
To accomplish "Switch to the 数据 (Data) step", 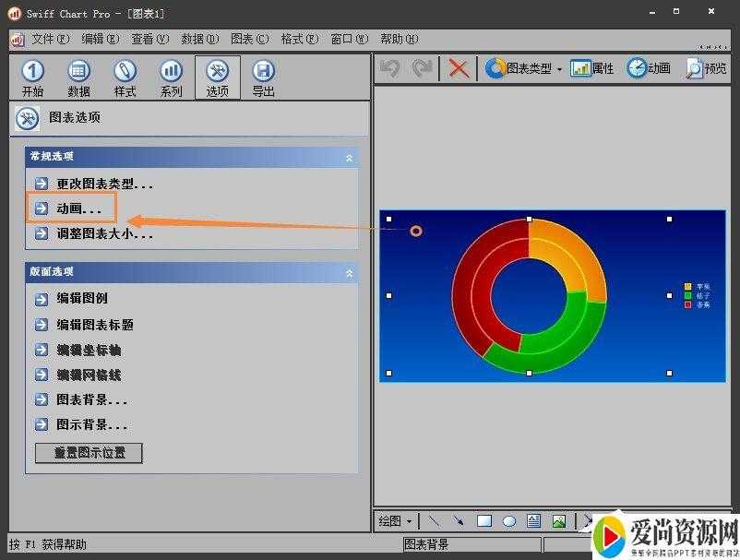I will coord(78,78).
